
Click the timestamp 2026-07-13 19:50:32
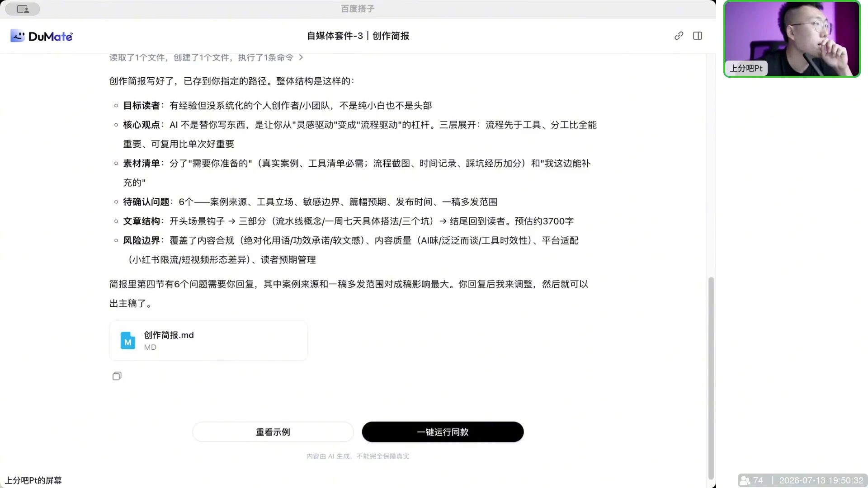(821, 480)
